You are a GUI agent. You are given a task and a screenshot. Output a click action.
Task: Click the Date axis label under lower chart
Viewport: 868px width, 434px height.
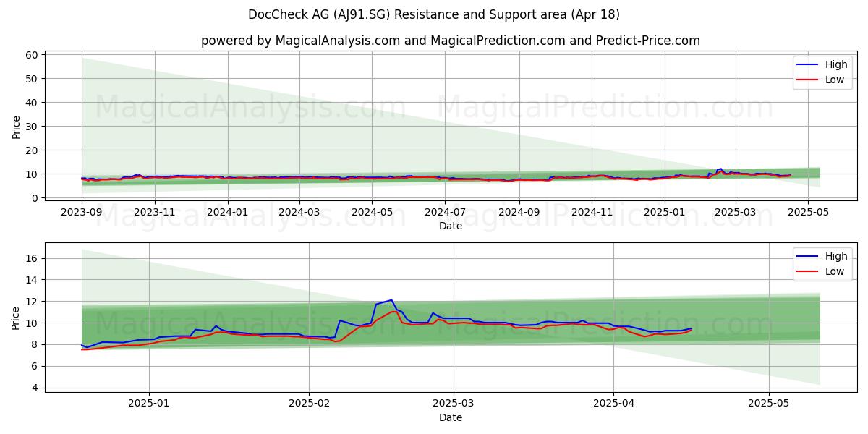[x=451, y=417]
